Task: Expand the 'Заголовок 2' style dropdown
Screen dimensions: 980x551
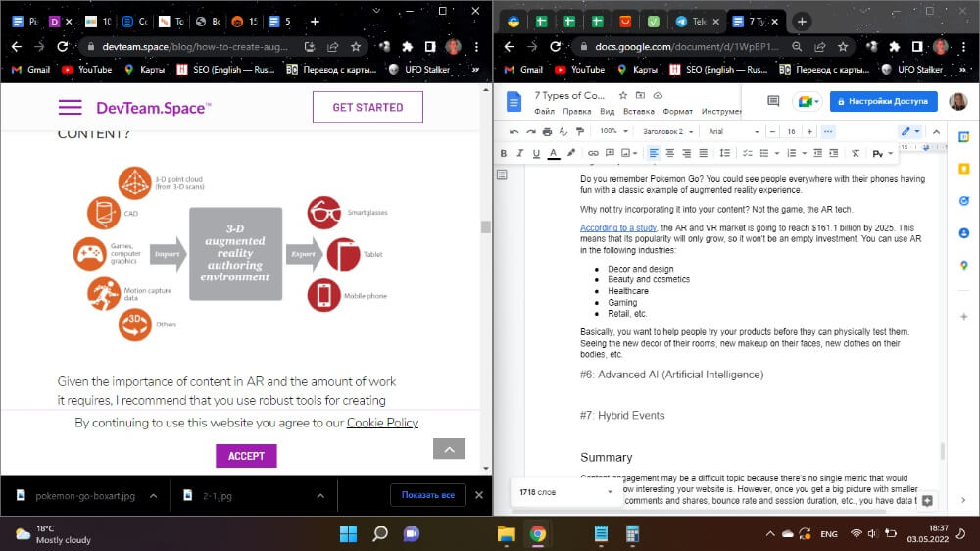Action: pos(668,131)
